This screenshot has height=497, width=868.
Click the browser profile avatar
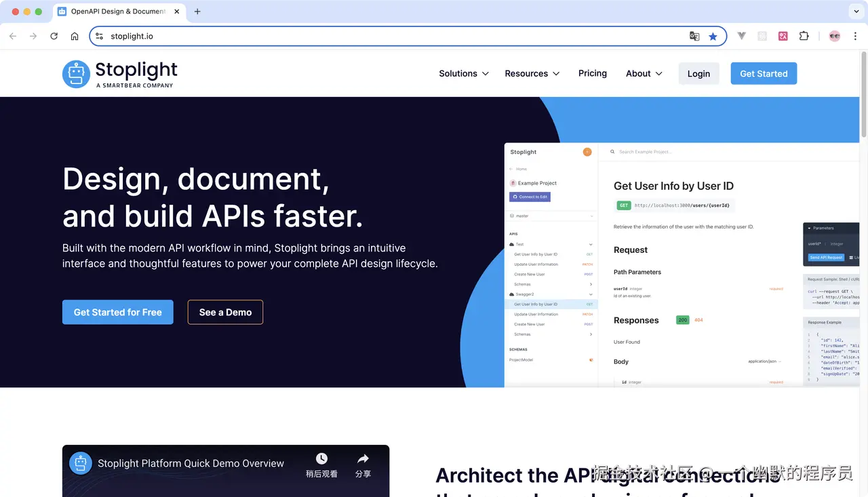835,36
